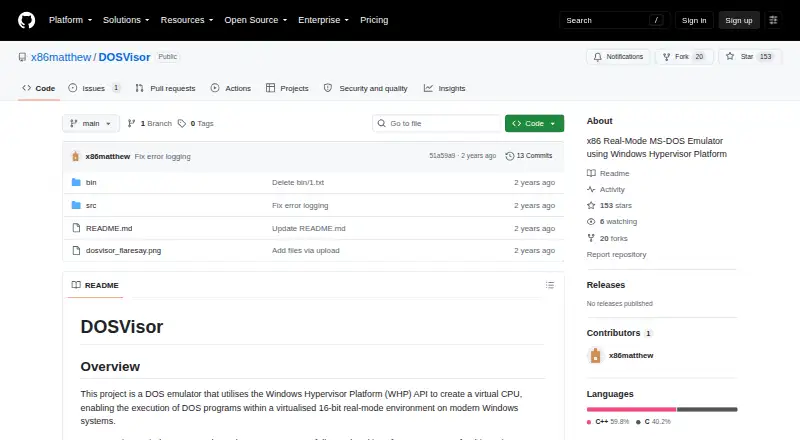Click the fork icon beside 20 forks
The width and height of the screenshot is (800, 440).
[x=591, y=238]
